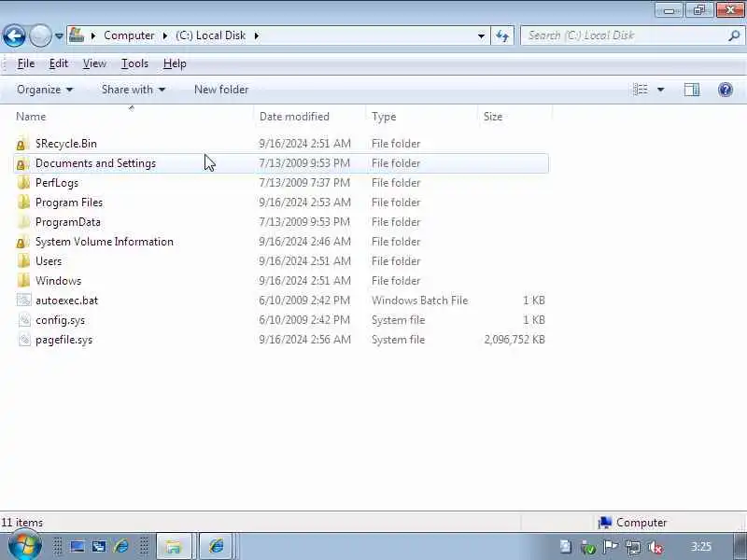
Task: Click the 2,096,752 KB size value
Action: (514, 340)
